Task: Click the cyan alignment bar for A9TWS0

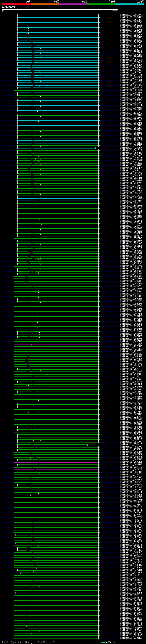Action: click(x=58, y=198)
